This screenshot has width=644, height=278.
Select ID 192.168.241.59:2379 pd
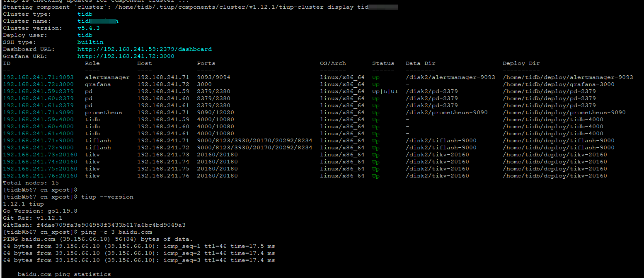[38, 91]
